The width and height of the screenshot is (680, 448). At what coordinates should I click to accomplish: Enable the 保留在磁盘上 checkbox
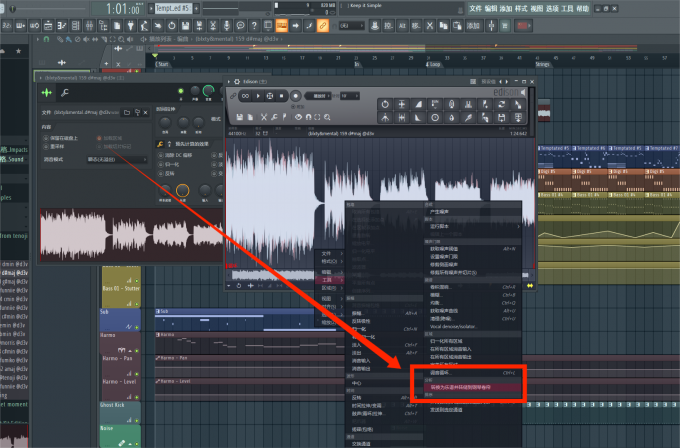(x=45, y=136)
